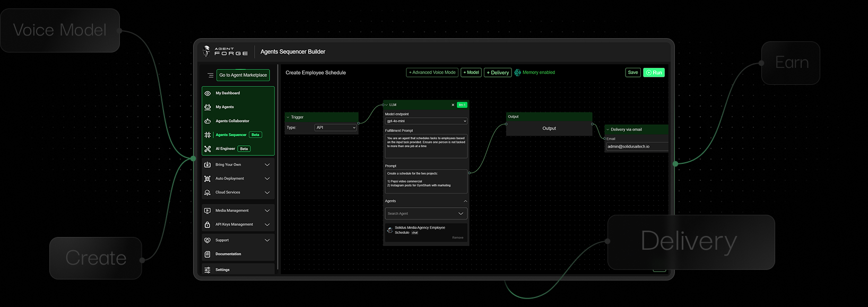Expand Auto Deployment chevron
The height and width of the screenshot is (307, 868).
267,179
